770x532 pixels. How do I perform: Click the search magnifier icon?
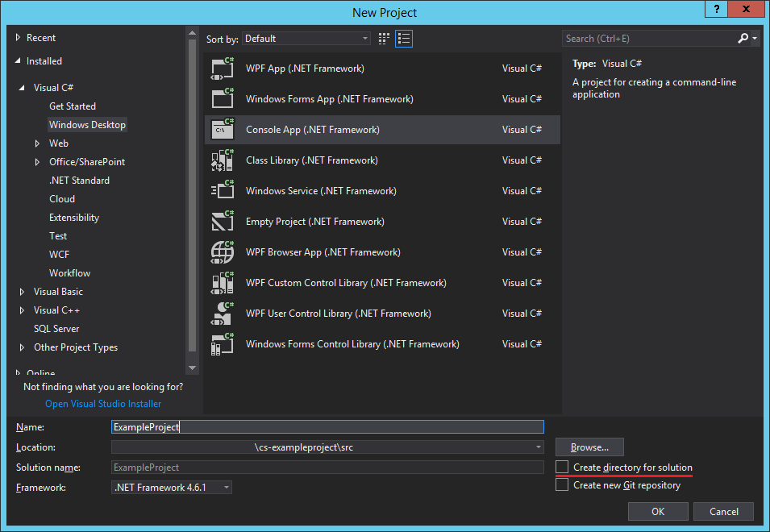743,38
